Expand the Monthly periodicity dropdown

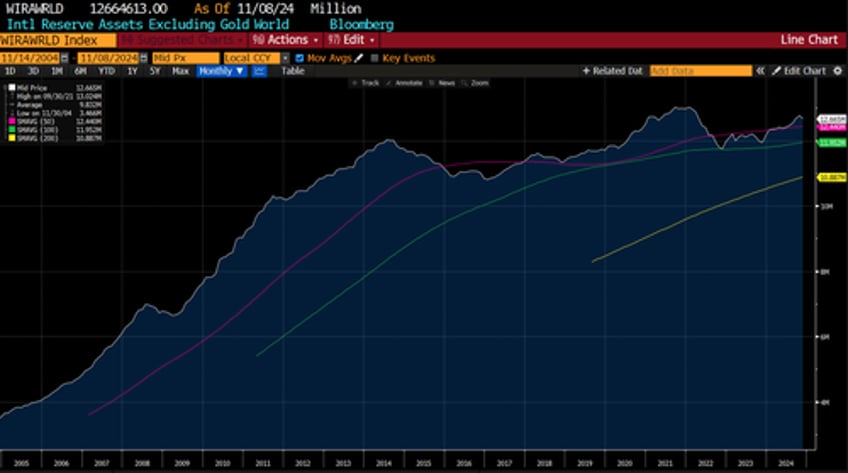tap(222, 71)
